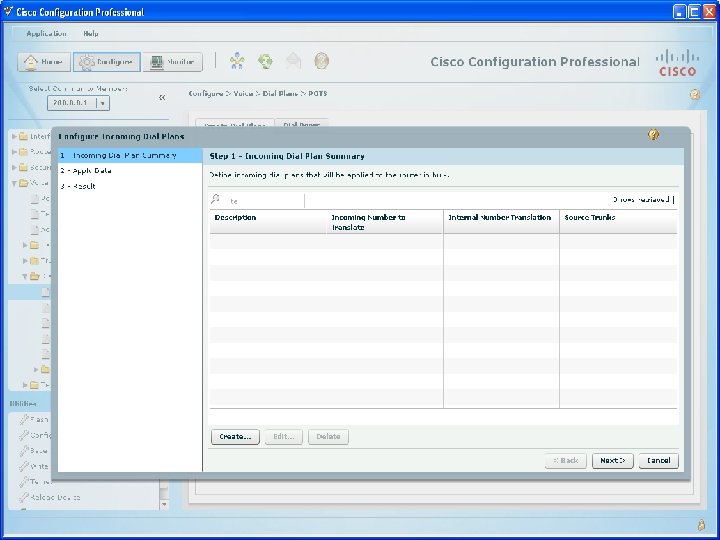Collapse the open subfolder inside Voice tree
The image size is (720, 540).
tap(25, 276)
